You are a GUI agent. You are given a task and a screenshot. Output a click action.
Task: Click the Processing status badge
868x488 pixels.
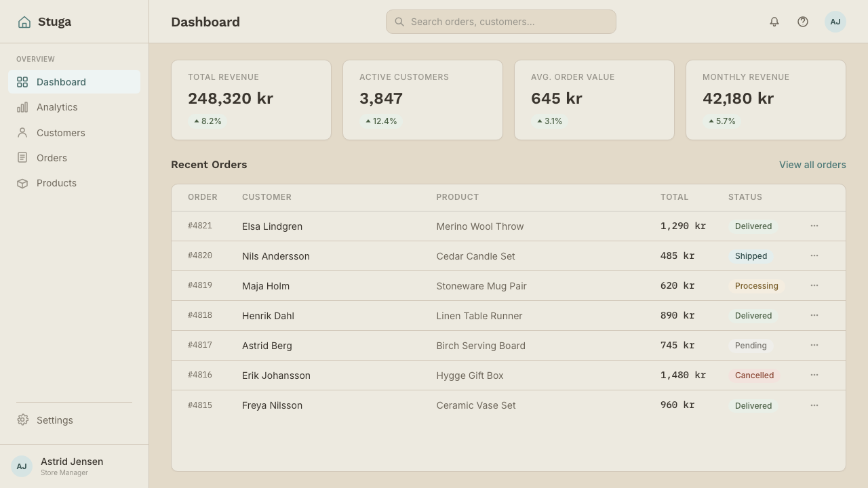click(x=757, y=286)
